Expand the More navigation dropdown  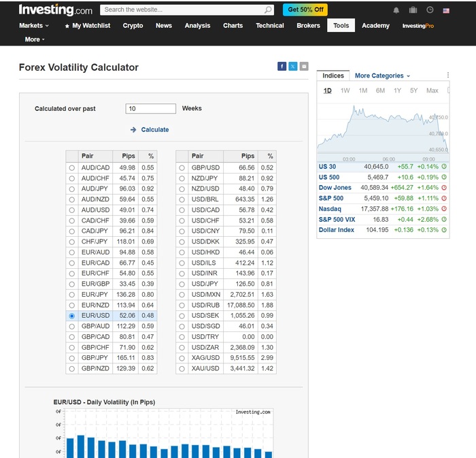tap(35, 39)
